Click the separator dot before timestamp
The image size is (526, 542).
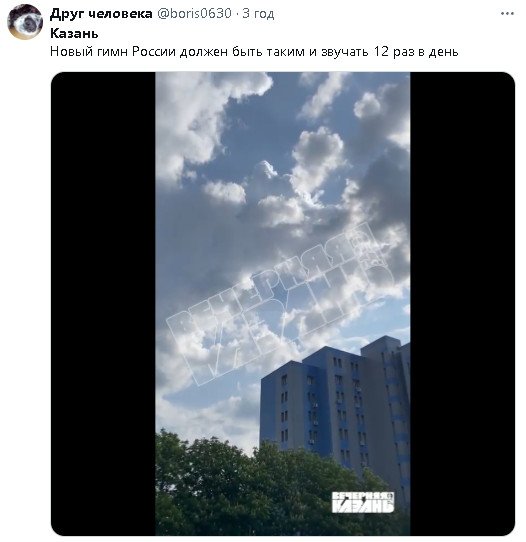(237, 15)
